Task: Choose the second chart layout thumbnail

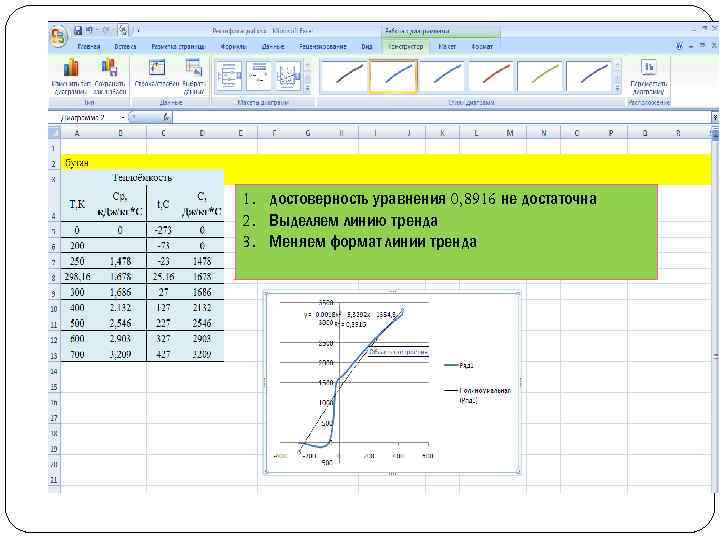Action: 259,76
